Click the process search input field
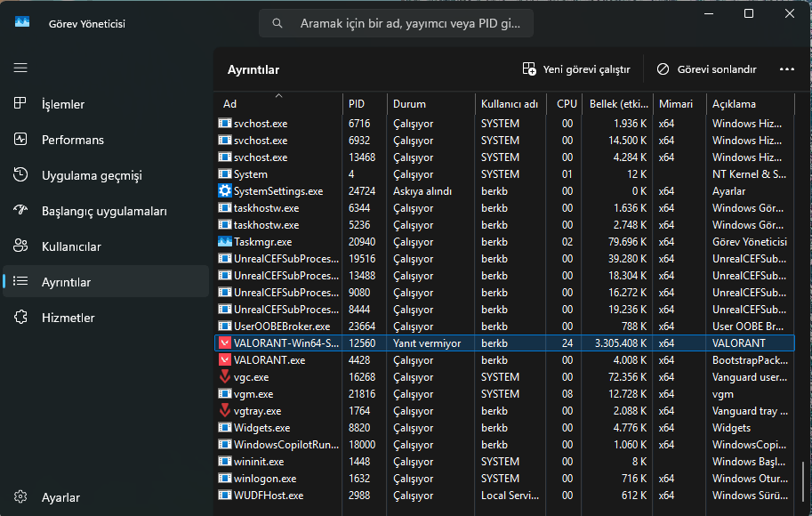 (396, 23)
